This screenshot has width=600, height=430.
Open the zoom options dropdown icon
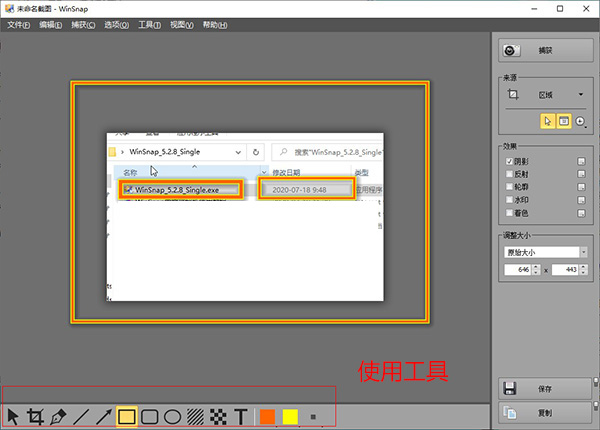(581, 122)
